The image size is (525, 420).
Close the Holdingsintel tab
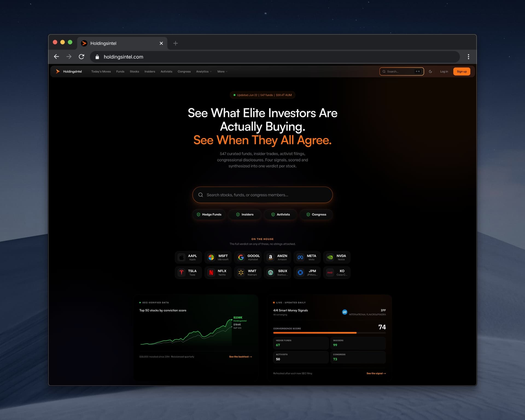click(x=161, y=43)
